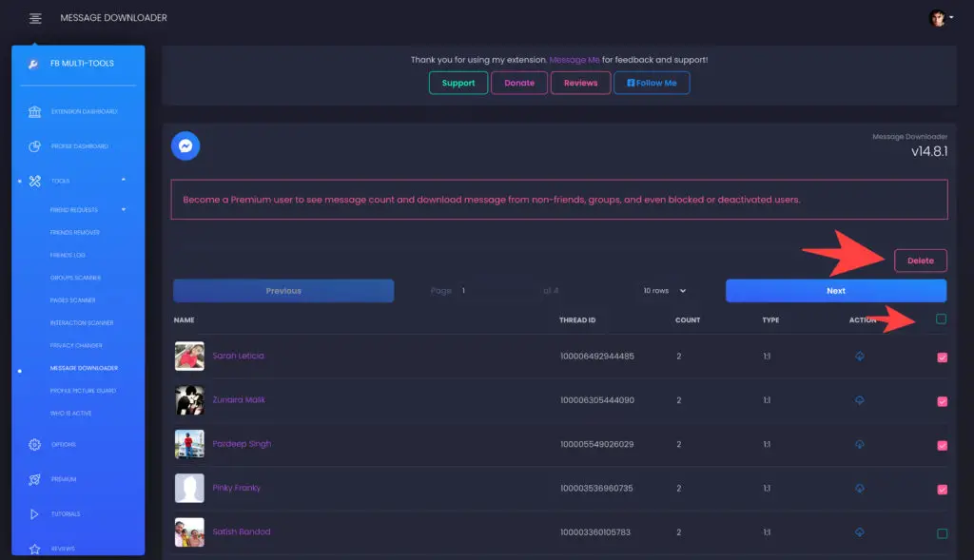Click the green Support button
Screen dimensions: 974x560
coord(458,84)
